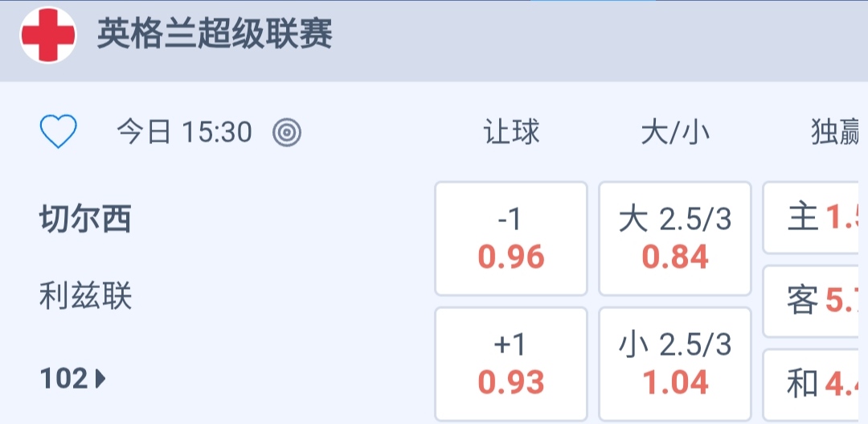The width and height of the screenshot is (868, 424).
Task: Bet on 小 2.5/3 at 1.04
Action: coord(675,364)
